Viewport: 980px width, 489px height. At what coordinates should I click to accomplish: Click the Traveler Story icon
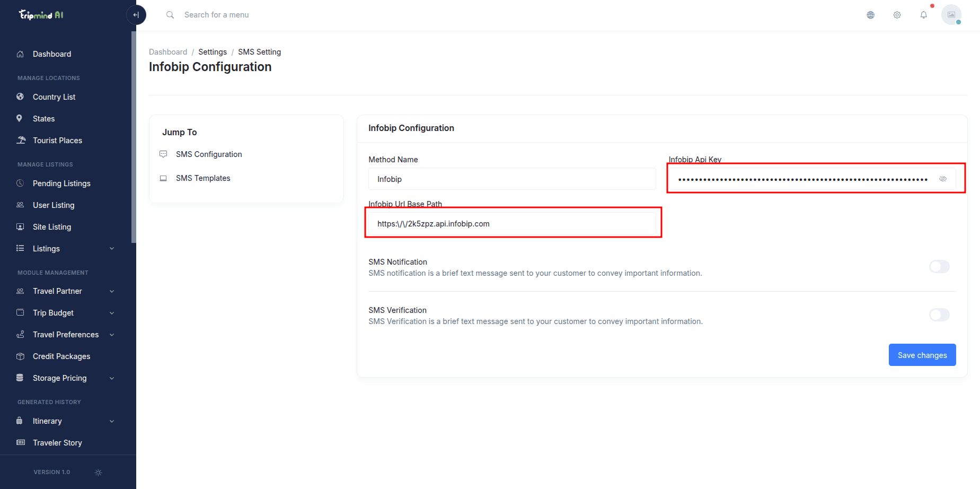[21, 443]
